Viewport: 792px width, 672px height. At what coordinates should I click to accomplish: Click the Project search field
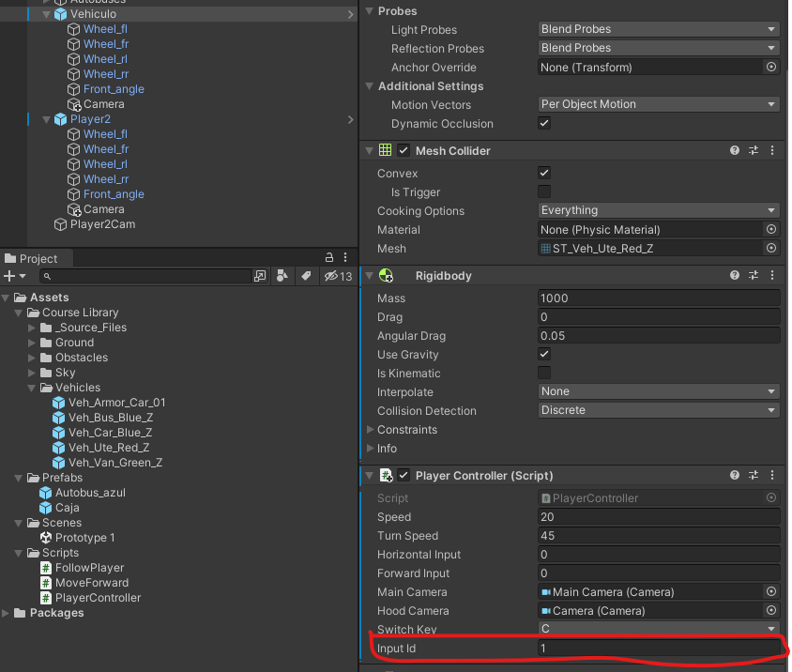point(145,276)
